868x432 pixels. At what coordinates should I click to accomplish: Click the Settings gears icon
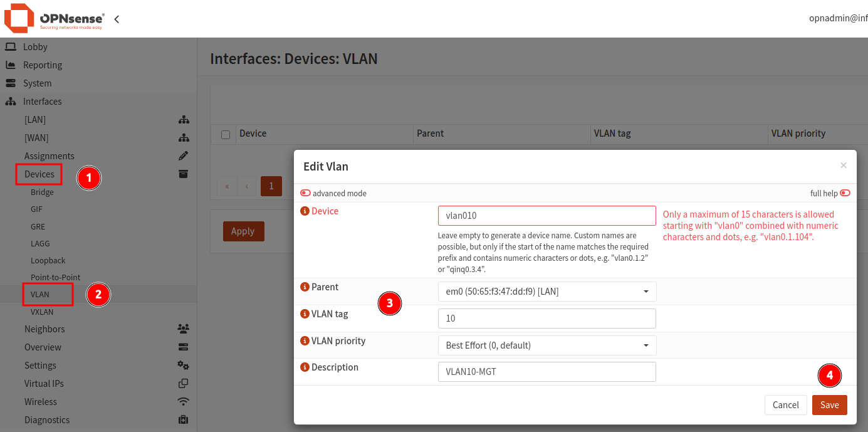pyautogui.click(x=184, y=365)
